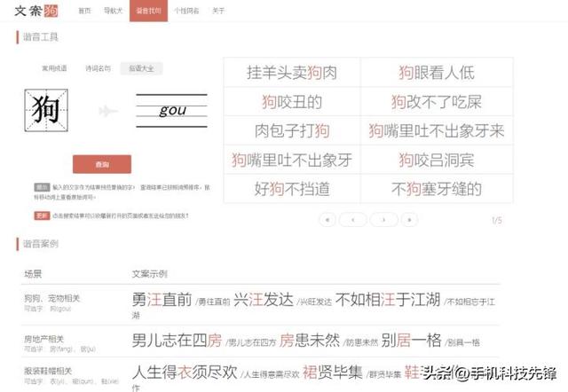Jump to the last results page
568x392 pixels.
(x=410, y=220)
